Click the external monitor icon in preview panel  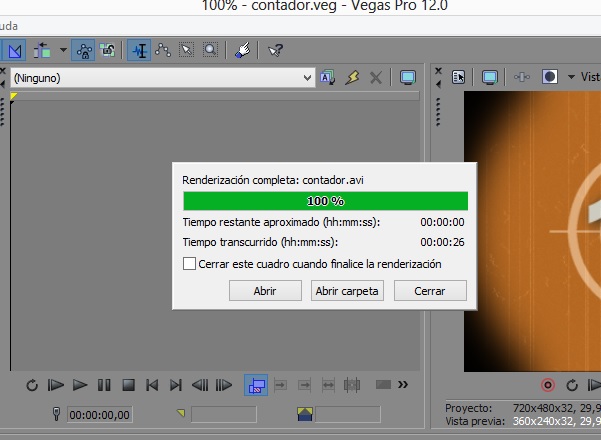pos(489,77)
